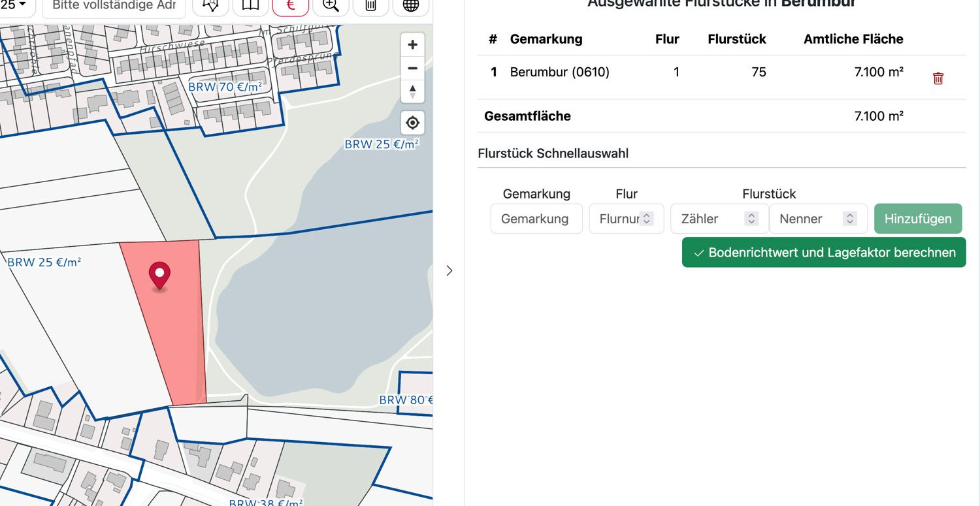
Task: Click the red map pin marker
Action: click(x=159, y=275)
